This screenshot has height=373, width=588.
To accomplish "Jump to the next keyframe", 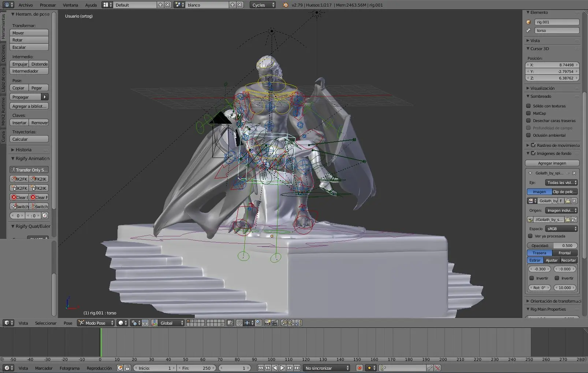I will coord(290,368).
